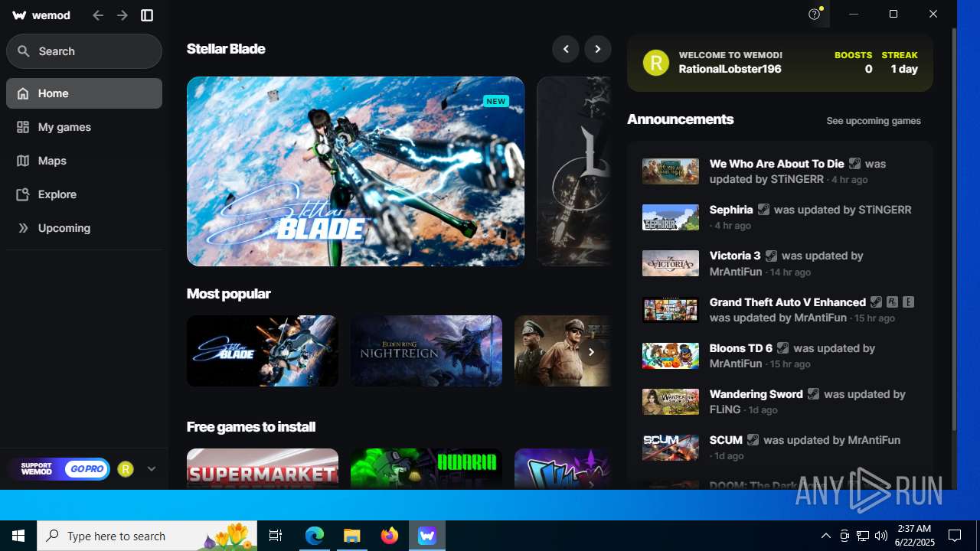Screen dimensions: 980x551
Task: Click the Victoria 3 thumbnail image
Action: [671, 263]
